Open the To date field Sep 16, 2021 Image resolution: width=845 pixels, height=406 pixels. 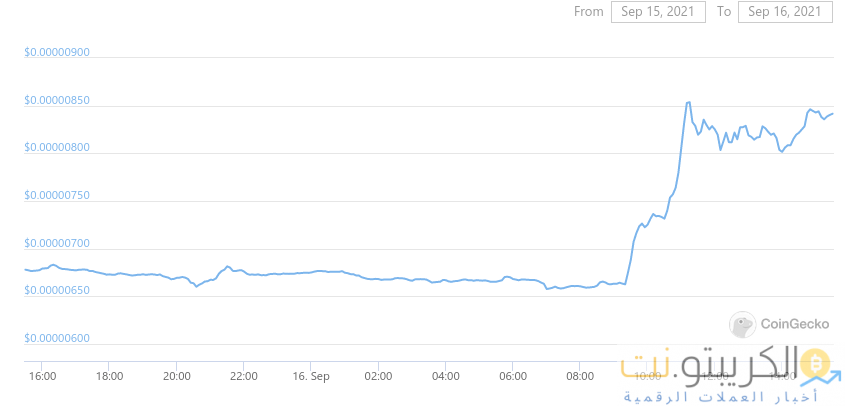pos(787,12)
